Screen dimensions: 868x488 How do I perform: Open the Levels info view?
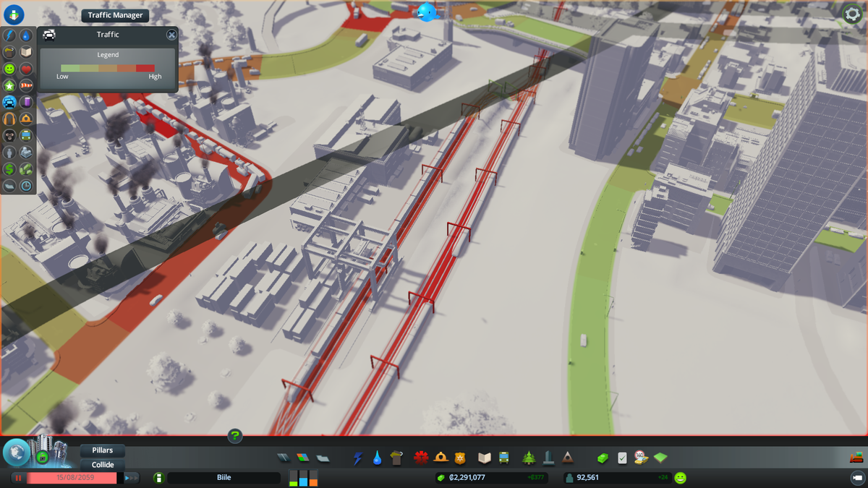click(x=9, y=85)
